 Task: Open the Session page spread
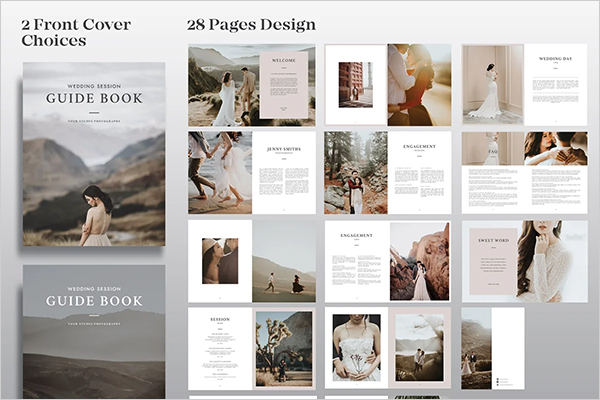pyautogui.click(x=252, y=349)
